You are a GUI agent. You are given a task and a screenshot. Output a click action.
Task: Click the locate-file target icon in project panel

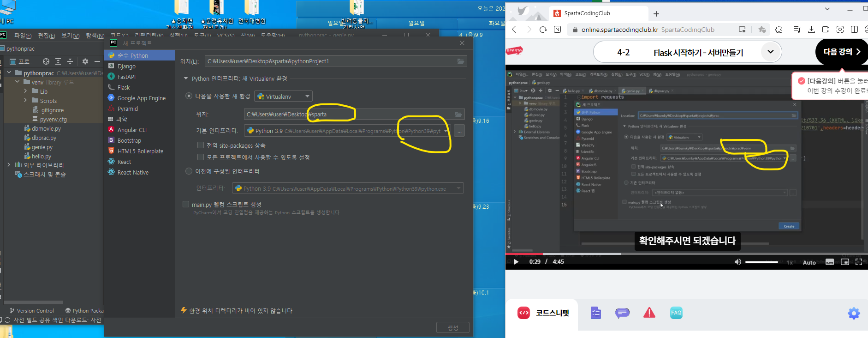click(46, 61)
